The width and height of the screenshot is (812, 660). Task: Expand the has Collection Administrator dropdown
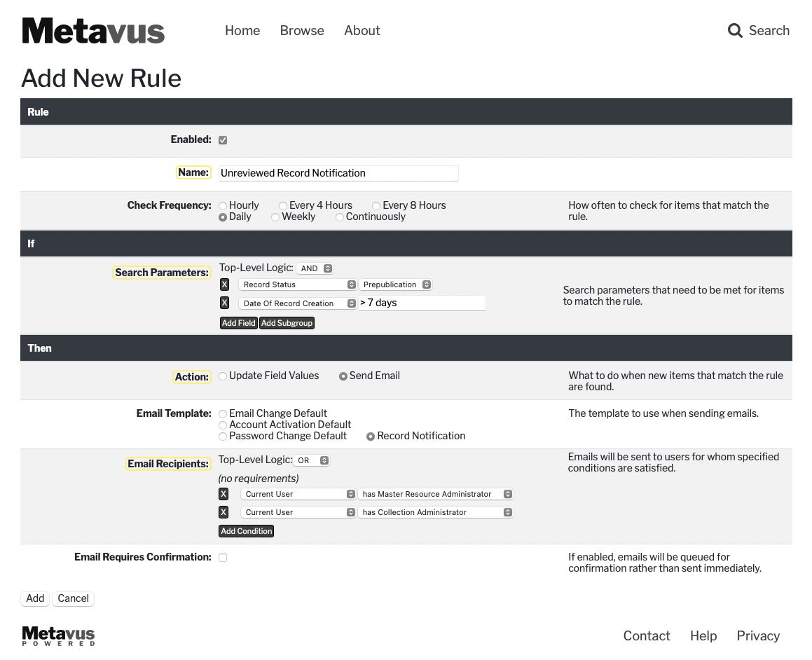(x=436, y=512)
